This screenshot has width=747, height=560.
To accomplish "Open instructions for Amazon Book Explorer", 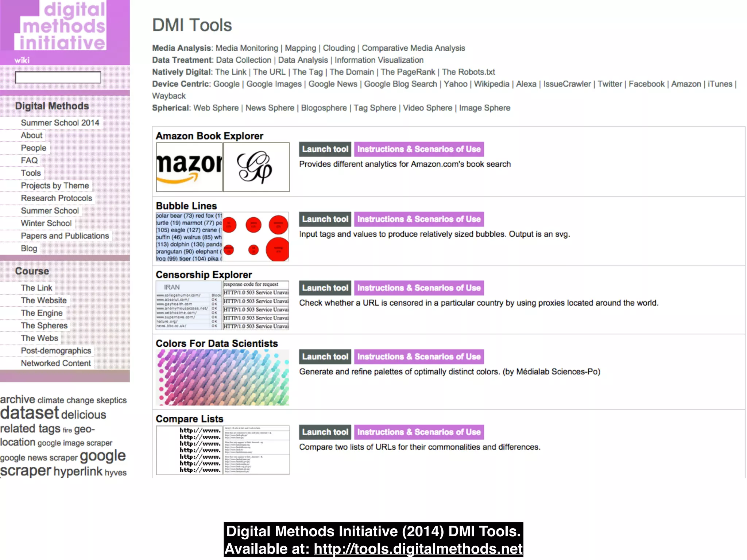I will tap(419, 149).
